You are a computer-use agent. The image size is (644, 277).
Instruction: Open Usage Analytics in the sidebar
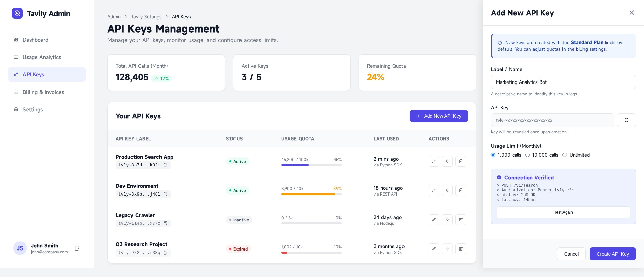[x=42, y=57]
